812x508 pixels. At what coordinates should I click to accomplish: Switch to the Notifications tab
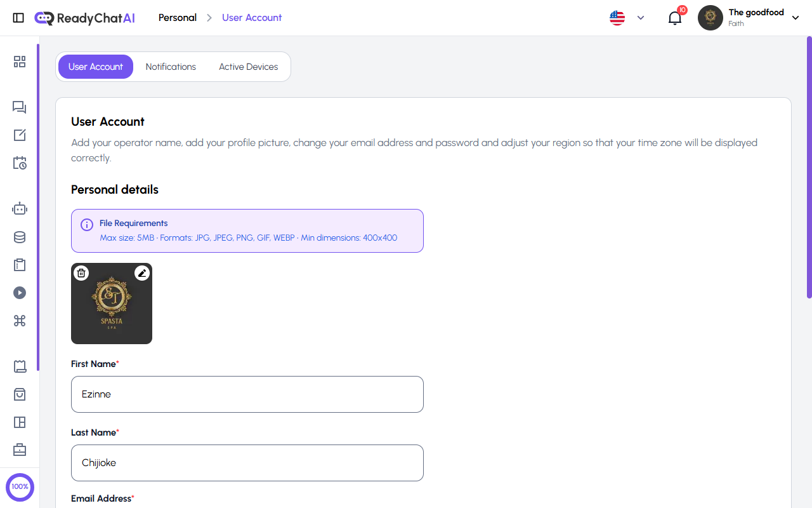171,66
